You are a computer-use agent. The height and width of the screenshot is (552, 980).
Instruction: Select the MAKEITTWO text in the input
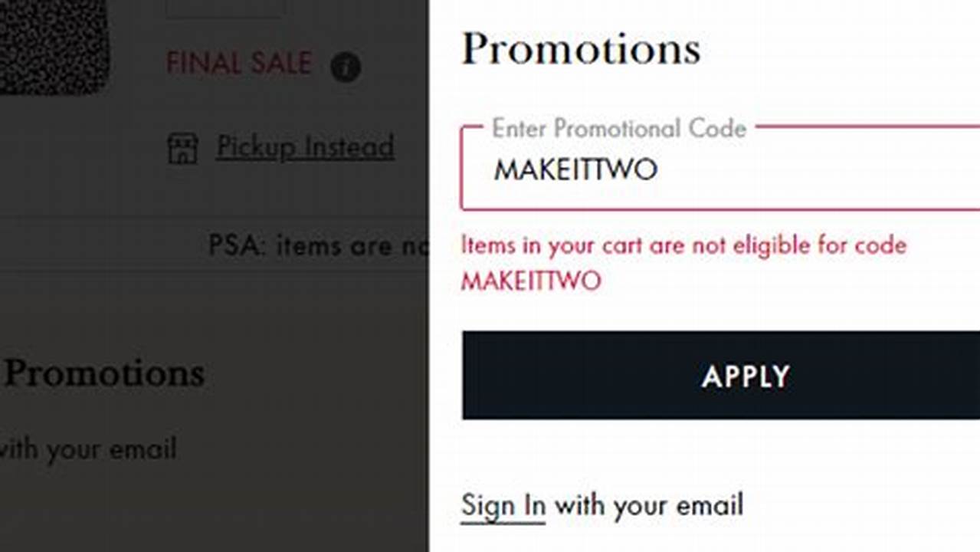click(x=577, y=169)
